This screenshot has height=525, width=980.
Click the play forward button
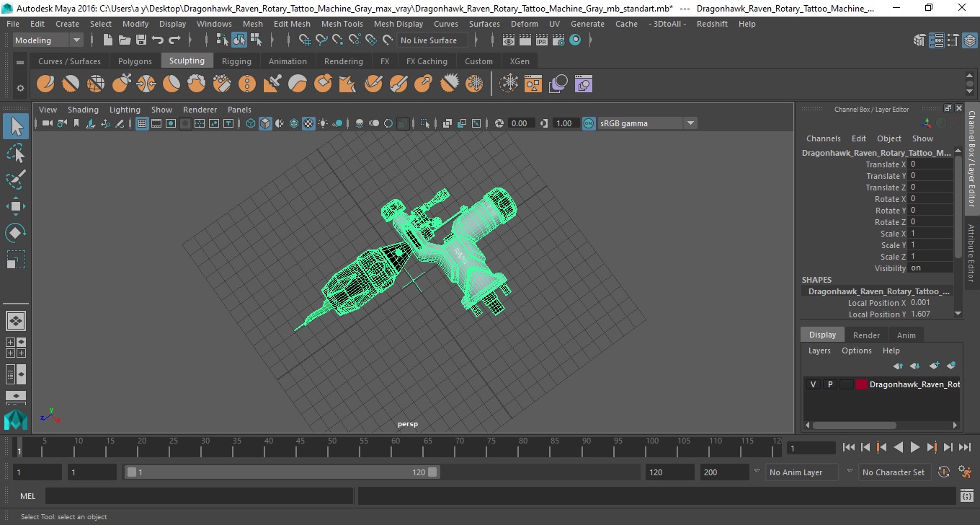tap(914, 448)
